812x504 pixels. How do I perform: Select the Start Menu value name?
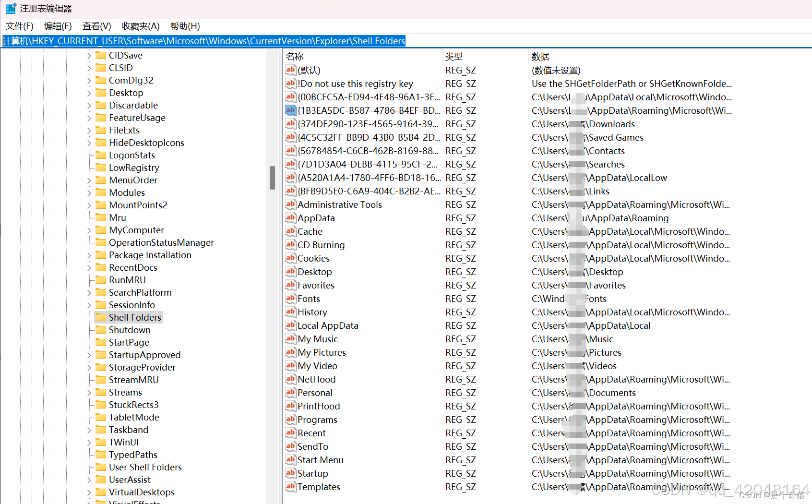[321, 460]
